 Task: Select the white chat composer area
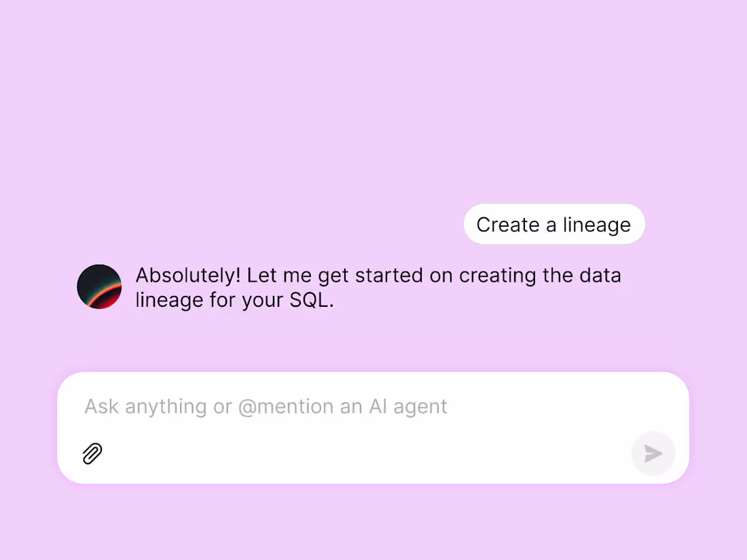click(373, 426)
